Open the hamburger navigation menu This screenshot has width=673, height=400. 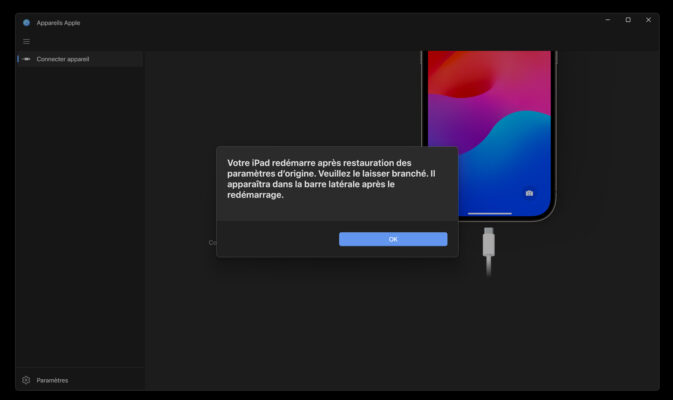pyautogui.click(x=26, y=41)
